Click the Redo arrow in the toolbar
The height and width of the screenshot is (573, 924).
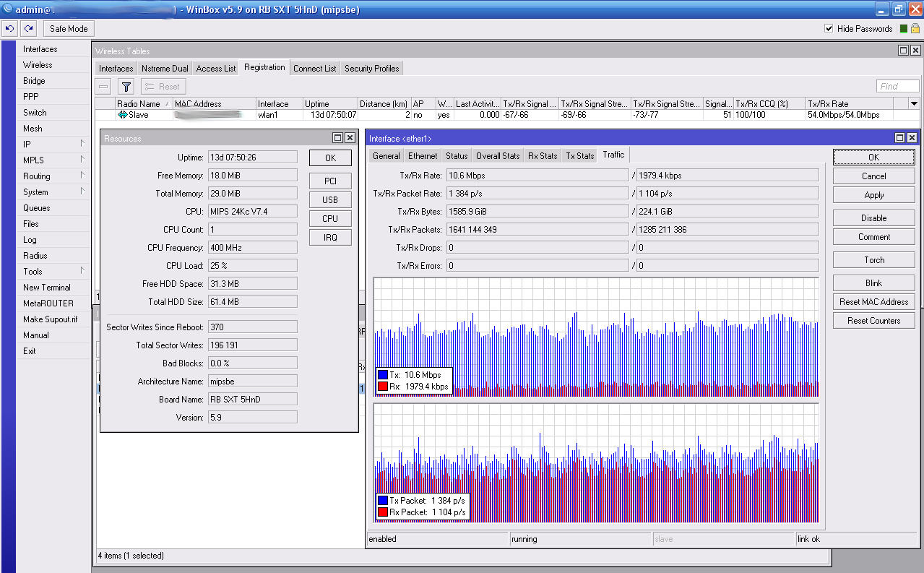(x=28, y=29)
